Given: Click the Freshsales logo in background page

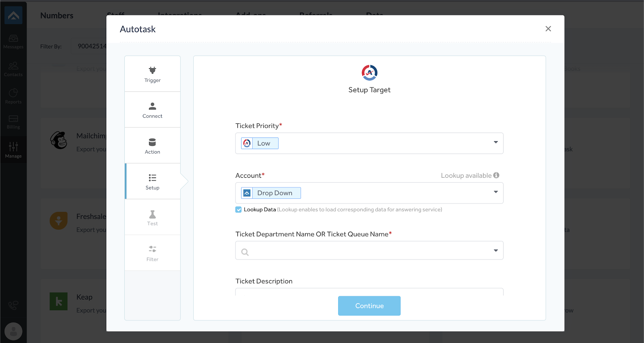Looking at the screenshot, I should coord(59,221).
